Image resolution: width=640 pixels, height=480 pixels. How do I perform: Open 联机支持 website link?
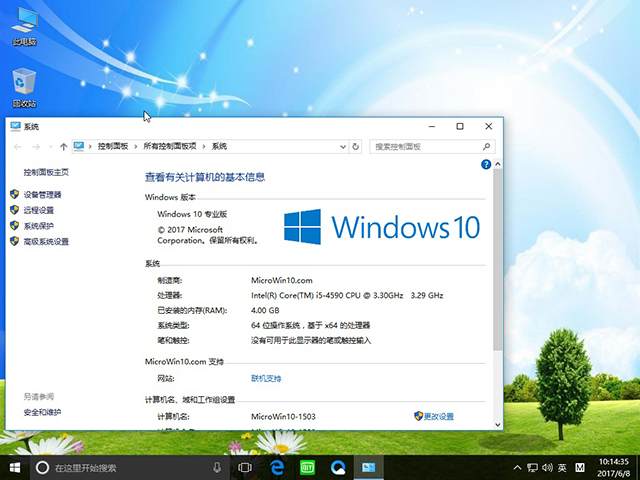[x=266, y=379]
